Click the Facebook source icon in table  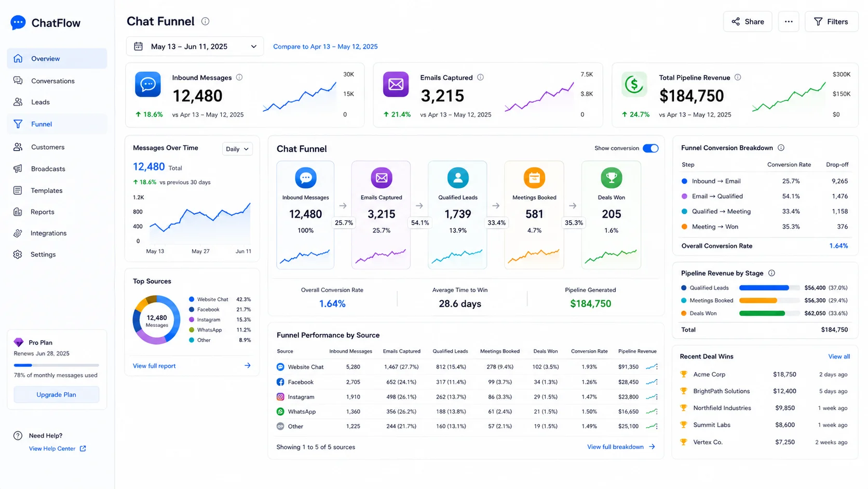280,382
